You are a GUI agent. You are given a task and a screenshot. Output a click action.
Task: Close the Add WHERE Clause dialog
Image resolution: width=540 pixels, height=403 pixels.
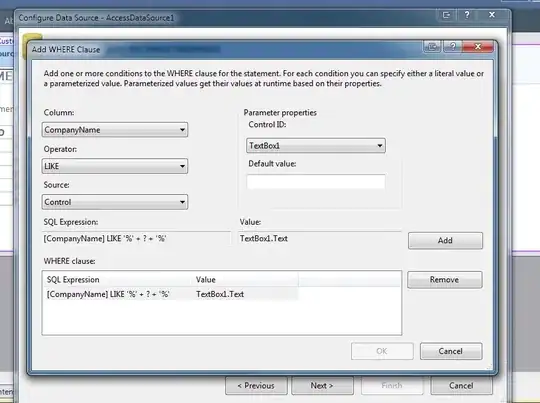coord(478,46)
